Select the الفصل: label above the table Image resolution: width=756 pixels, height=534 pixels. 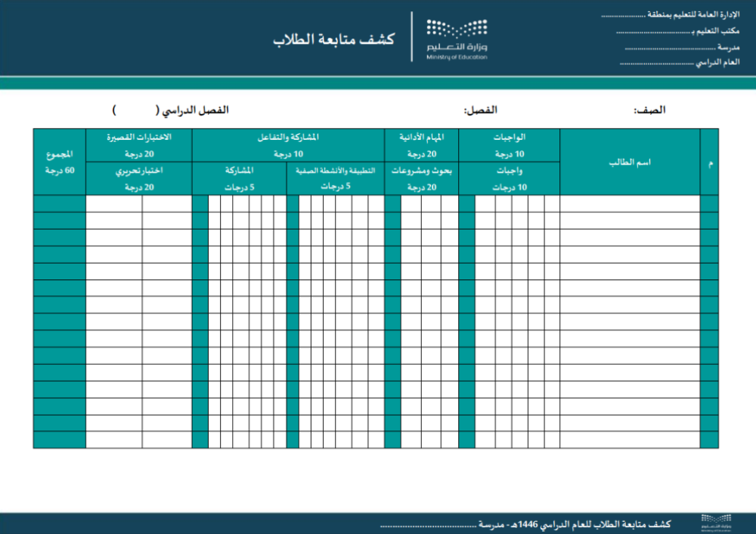(480, 110)
